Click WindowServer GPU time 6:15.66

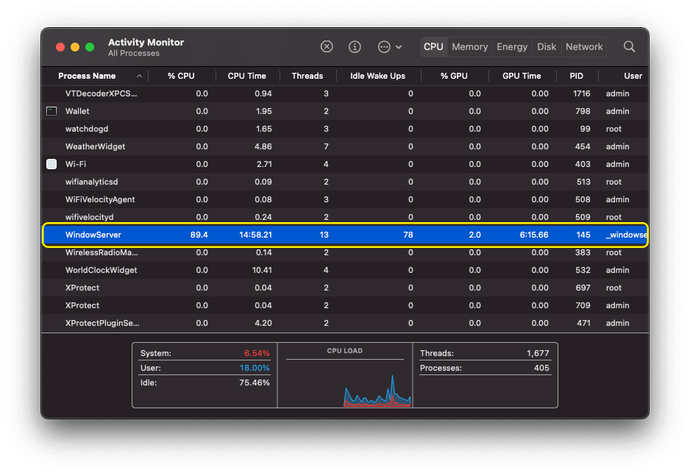pyautogui.click(x=534, y=235)
